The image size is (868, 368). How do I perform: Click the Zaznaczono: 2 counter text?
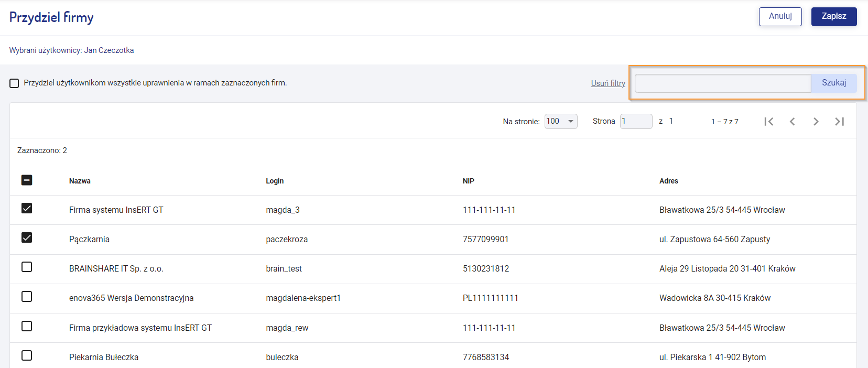(42, 150)
